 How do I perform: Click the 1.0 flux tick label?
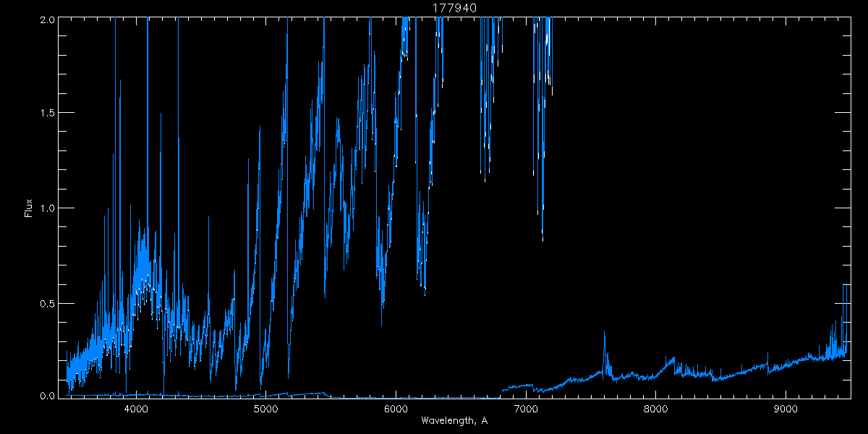pos(46,208)
